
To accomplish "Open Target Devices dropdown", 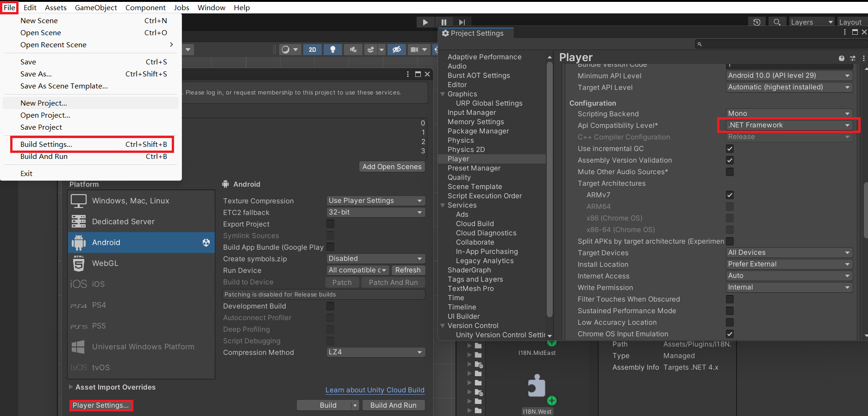I will pos(789,252).
